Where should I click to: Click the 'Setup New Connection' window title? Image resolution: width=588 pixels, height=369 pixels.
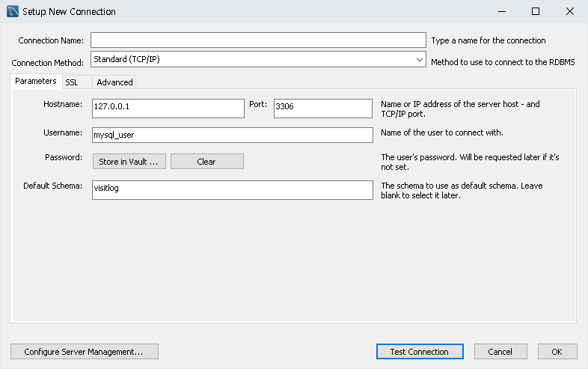(69, 12)
